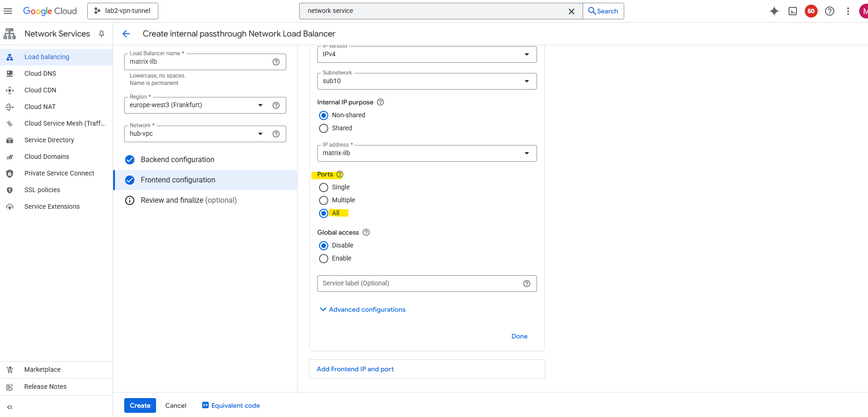Click help icon beside Ports label
This screenshot has height=417, width=868.
pos(340,174)
